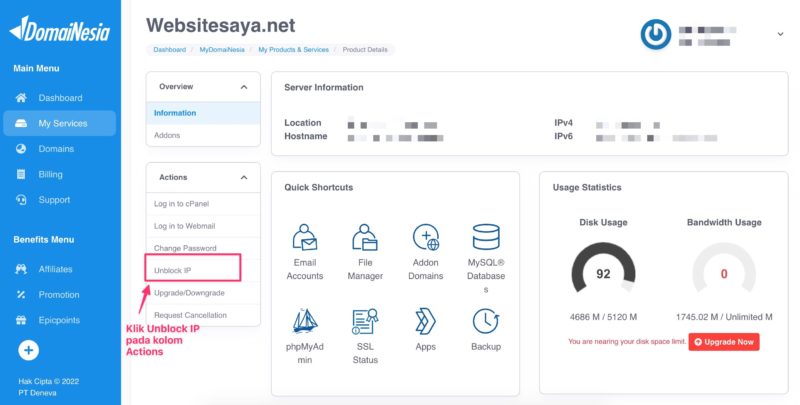
Task: Go to Domains in main menu
Action: coord(56,149)
